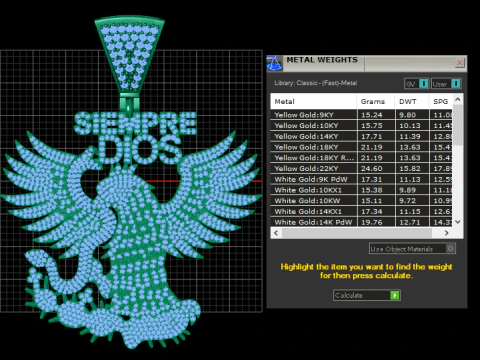Select the White Gold:10KW row
The image size is (480, 360).
[361, 201]
